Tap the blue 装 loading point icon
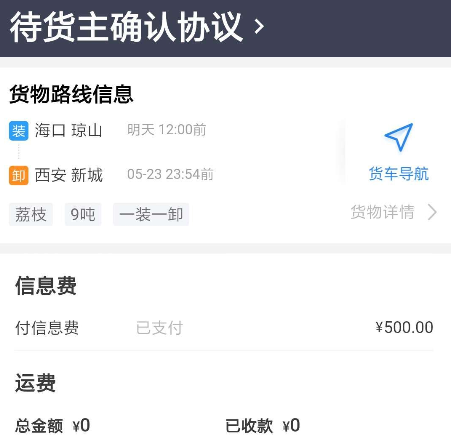This screenshot has width=451, height=444. [x=19, y=131]
